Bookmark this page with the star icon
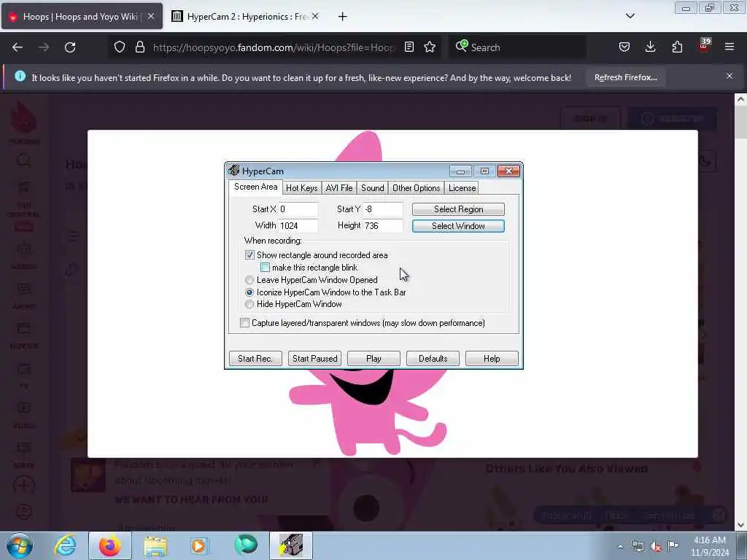 click(430, 47)
